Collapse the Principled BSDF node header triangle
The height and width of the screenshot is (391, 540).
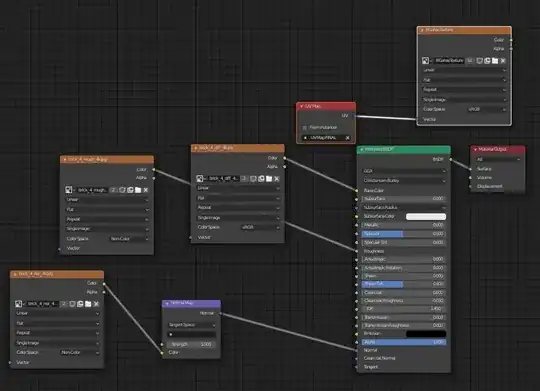point(362,150)
